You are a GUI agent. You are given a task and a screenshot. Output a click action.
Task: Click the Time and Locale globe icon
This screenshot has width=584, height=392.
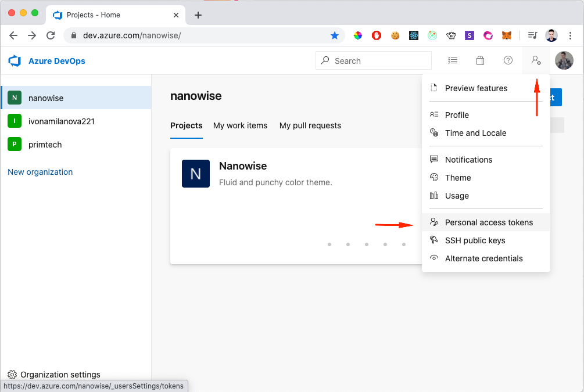[434, 132]
